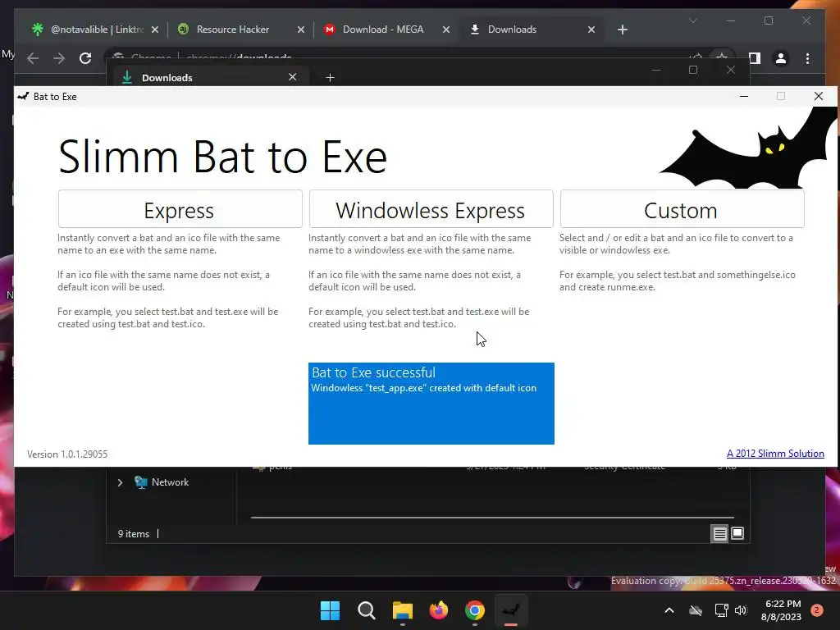Close the Chrome Downloads tab
The width and height of the screenshot is (840, 630).
[x=591, y=30]
